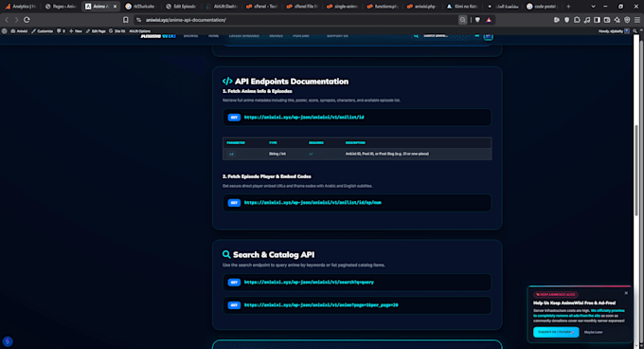Screen dimensions: 644x349
Task: Open the browser hamburger menu
Action: [x=637, y=20]
